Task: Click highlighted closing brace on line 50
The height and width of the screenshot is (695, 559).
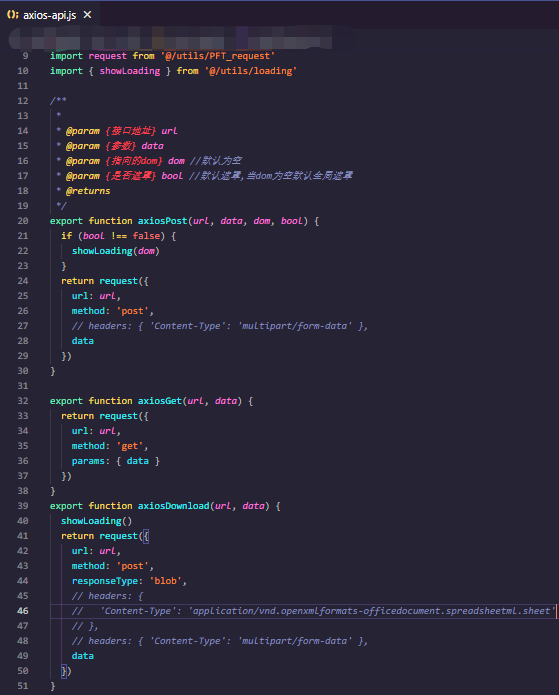Action: tap(64, 671)
